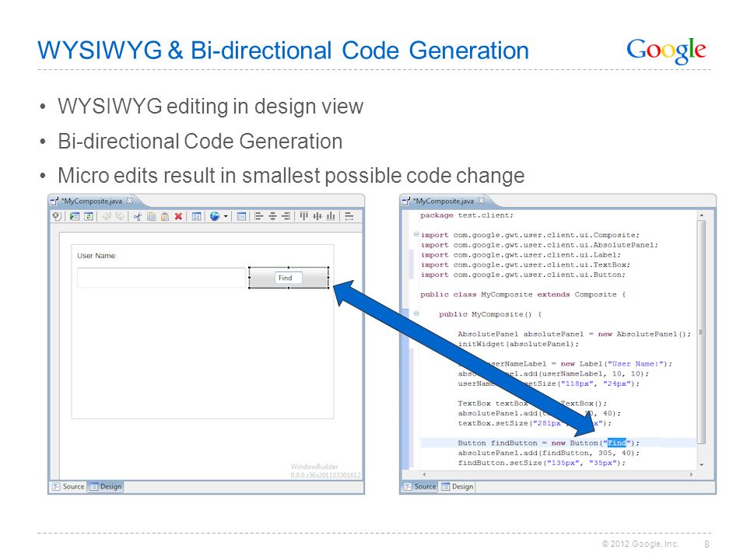Click "public class MyComposite extends Composite" line

[523, 294]
